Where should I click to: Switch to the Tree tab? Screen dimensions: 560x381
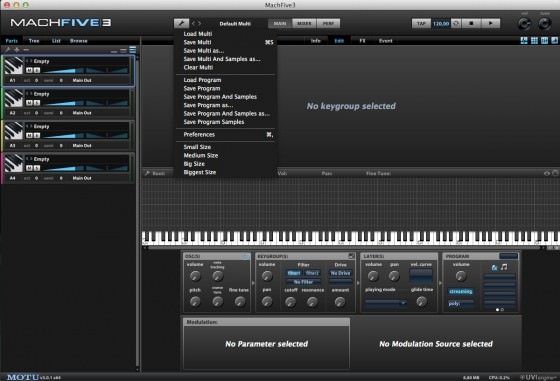click(34, 41)
